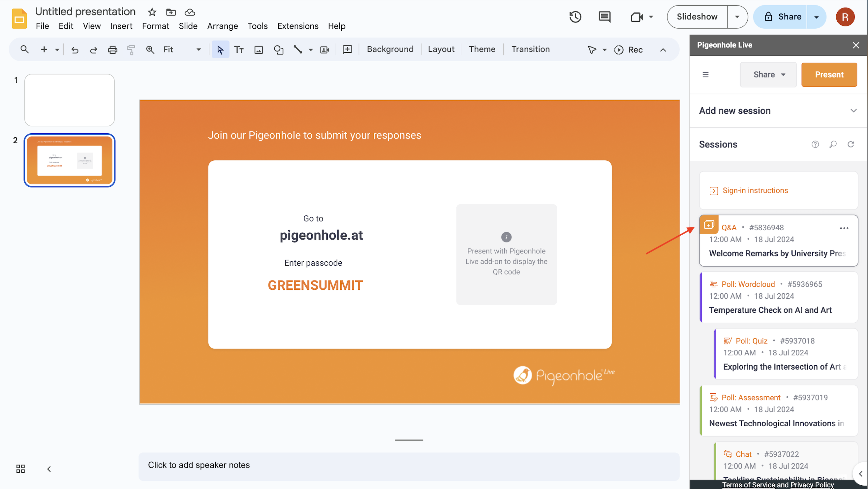The width and height of the screenshot is (868, 489).
Task: Open the comments history icon
Action: [604, 16]
